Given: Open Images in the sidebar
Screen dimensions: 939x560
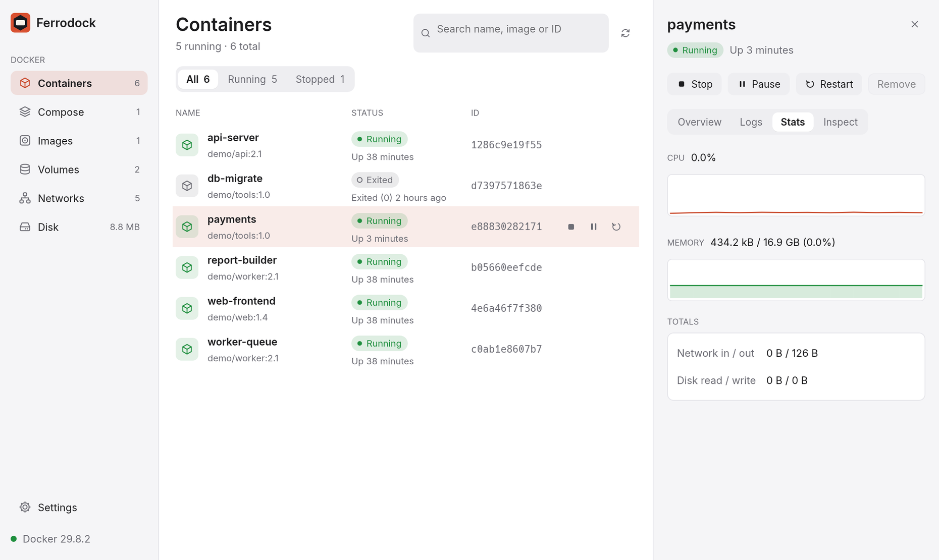Looking at the screenshot, I should click(79, 141).
